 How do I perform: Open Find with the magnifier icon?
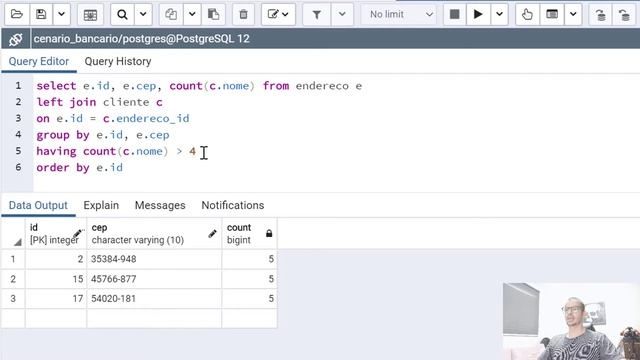(x=122, y=15)
